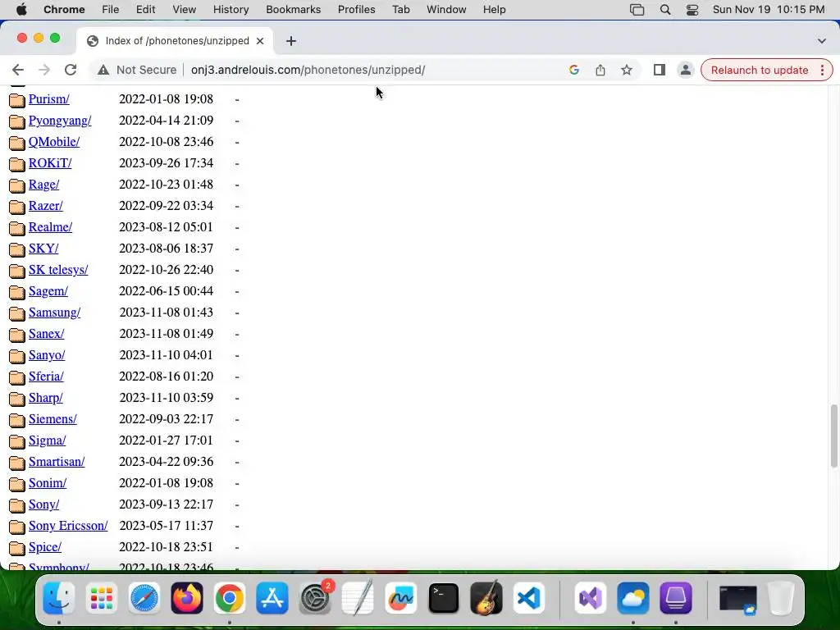This screenshot has width=840, height=630.
Task: Open the Window menu
Action: tap(446, 10)
